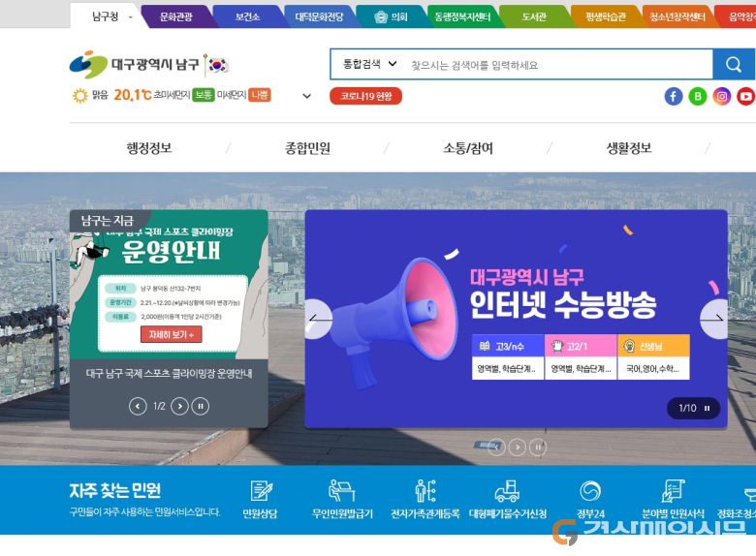Open the 고3/n수 broadcast link
The height and width of the screenshot is (556, 756).
tap(508, 357)
